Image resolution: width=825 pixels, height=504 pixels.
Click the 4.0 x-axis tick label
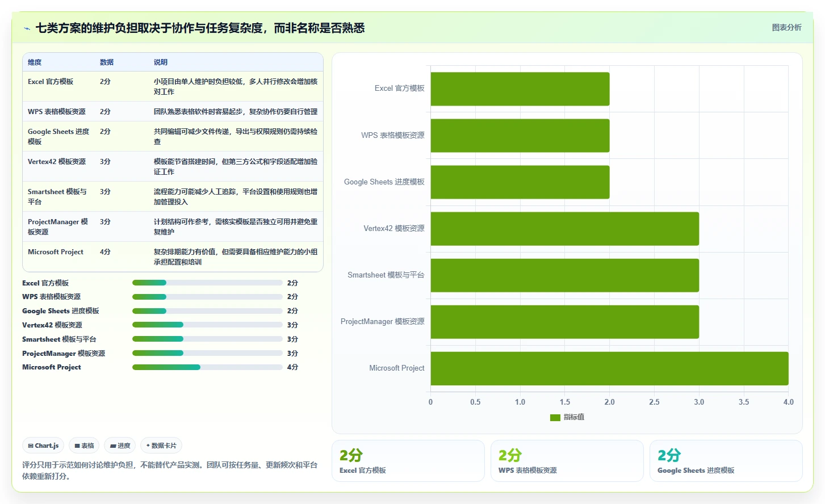788,402
